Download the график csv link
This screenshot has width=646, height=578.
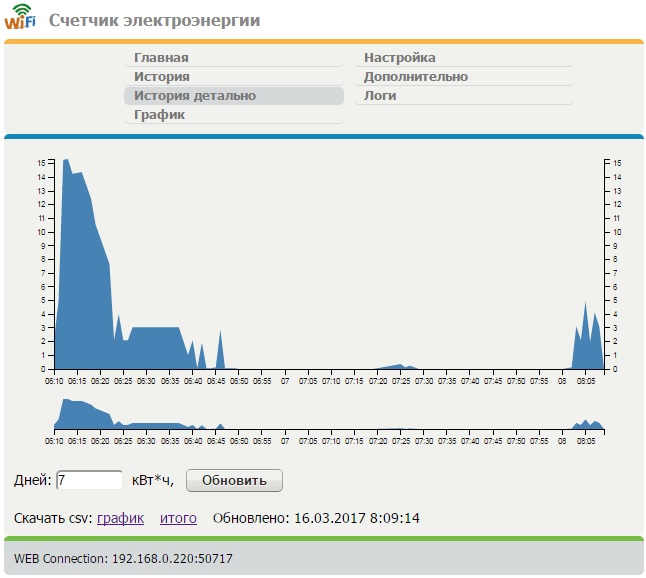120,518
